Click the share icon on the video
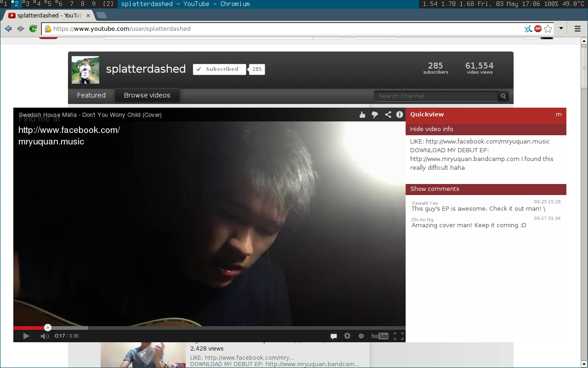 (x=388, y=115)
